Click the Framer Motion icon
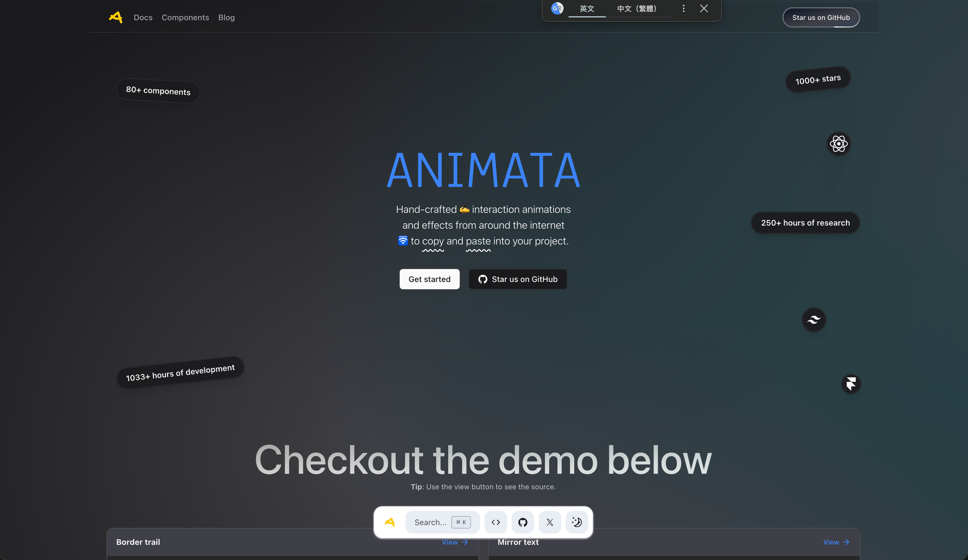This screenshot has width=968, height=560. point(851,384)
